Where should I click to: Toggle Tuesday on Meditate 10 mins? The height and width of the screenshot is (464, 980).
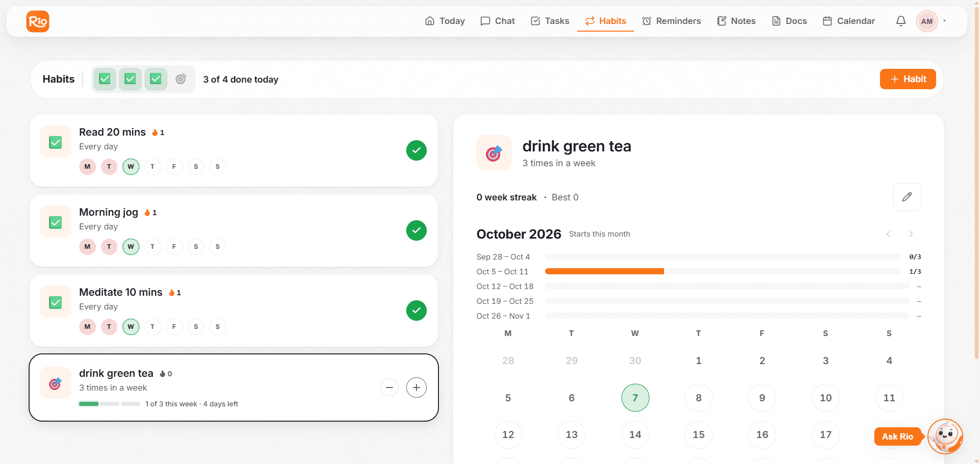(x=109, y=327)
